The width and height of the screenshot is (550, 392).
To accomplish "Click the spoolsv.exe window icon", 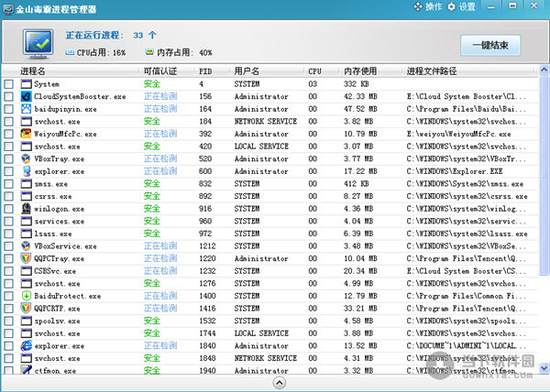I will coord(26,321).
